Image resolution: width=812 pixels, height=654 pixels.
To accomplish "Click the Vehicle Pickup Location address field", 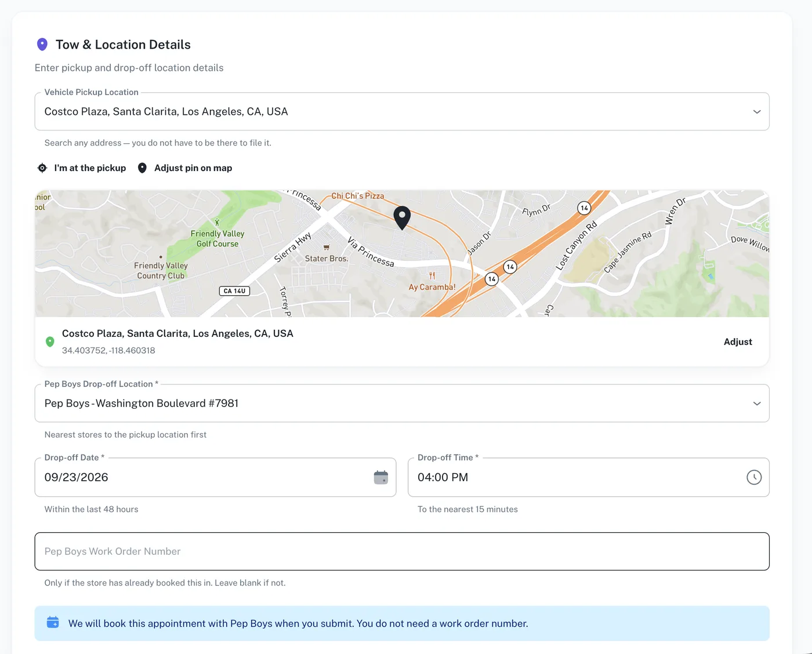I will coord(402,111).
